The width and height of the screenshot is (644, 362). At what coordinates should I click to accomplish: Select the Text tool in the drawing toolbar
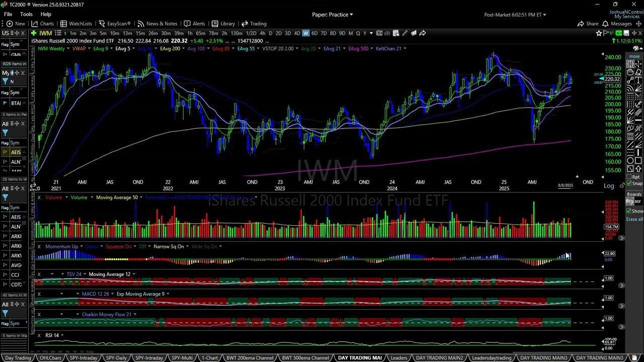click(x=638, y=80)
